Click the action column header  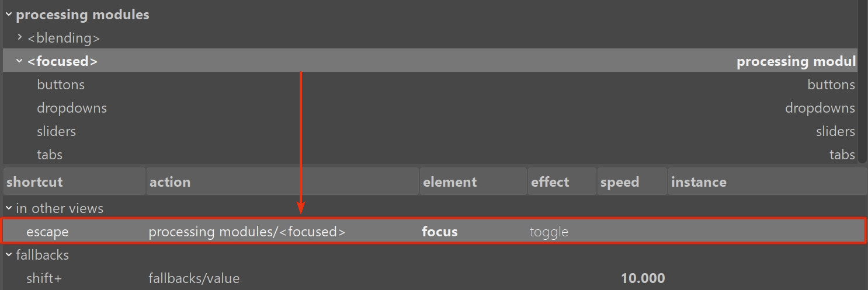282,182
